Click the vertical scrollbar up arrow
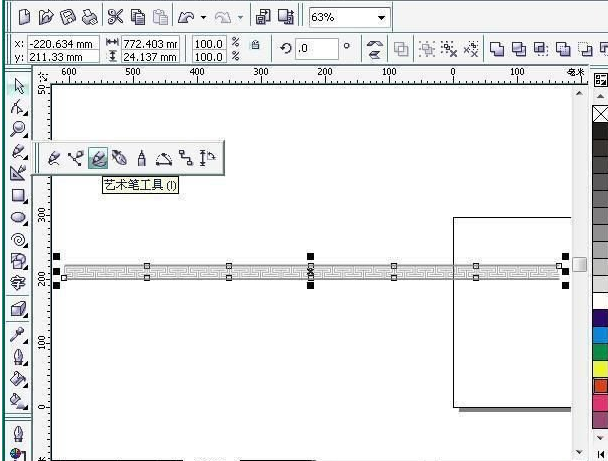Viewport: 608px width, 461px height. click(x=579, y=93)
